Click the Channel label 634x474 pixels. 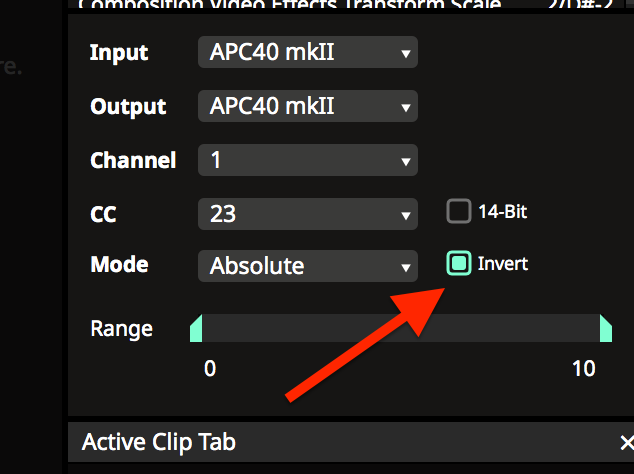(133, 160)
